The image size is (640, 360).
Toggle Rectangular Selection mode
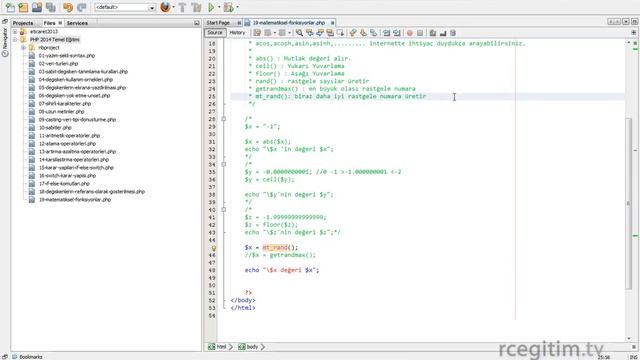pyautogui.click(x=340, y=33)
